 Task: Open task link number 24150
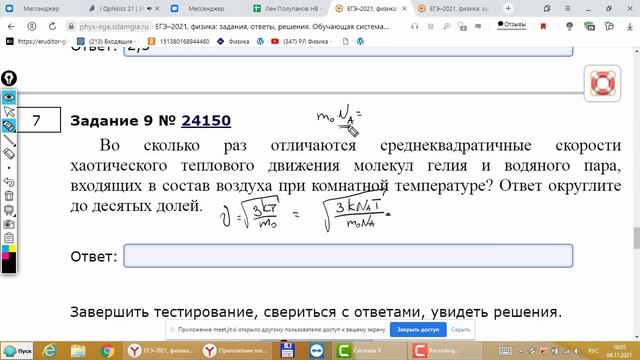click(206, 120)
